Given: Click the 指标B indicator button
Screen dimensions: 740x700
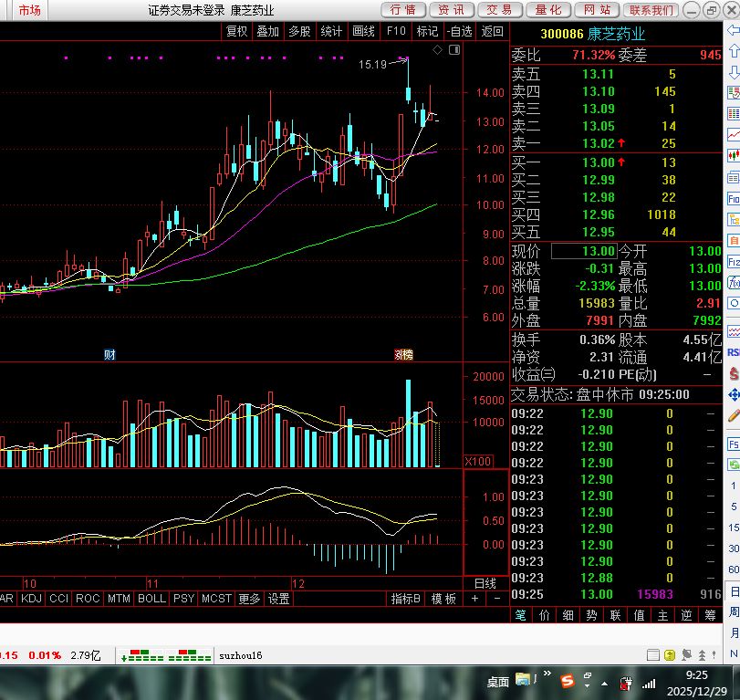Looking at the screenshot, I should coord(405,599).
